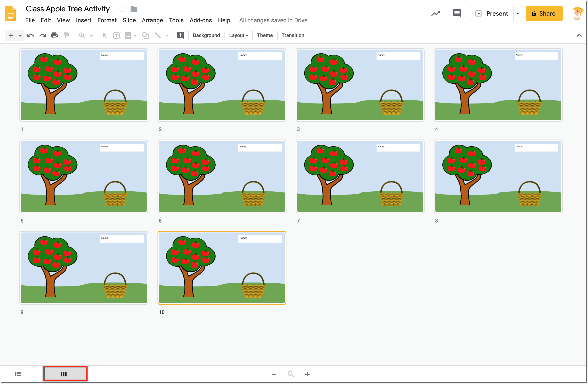Select the cursor select tool
This screenshot has width=588, height=384.
point(105,35)
